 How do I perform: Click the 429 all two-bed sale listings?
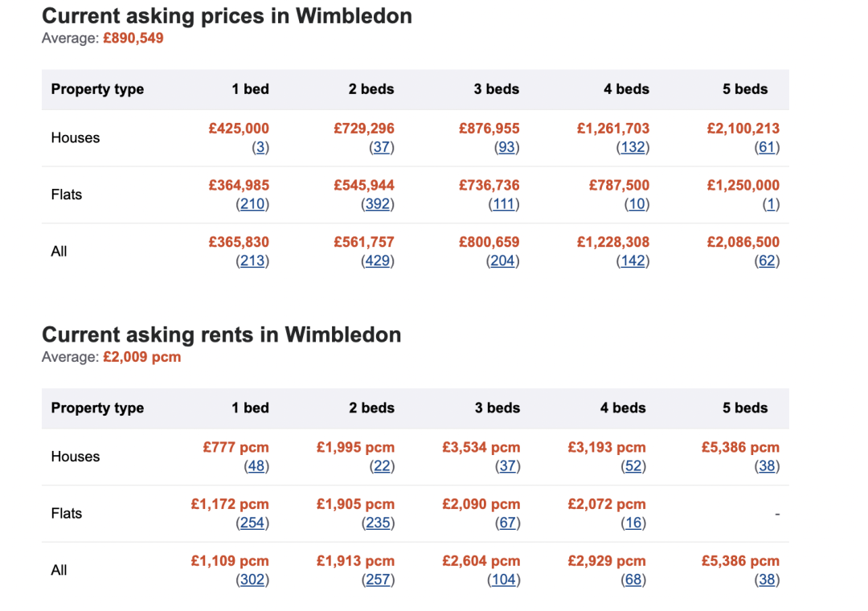click(x=378, y=261)
